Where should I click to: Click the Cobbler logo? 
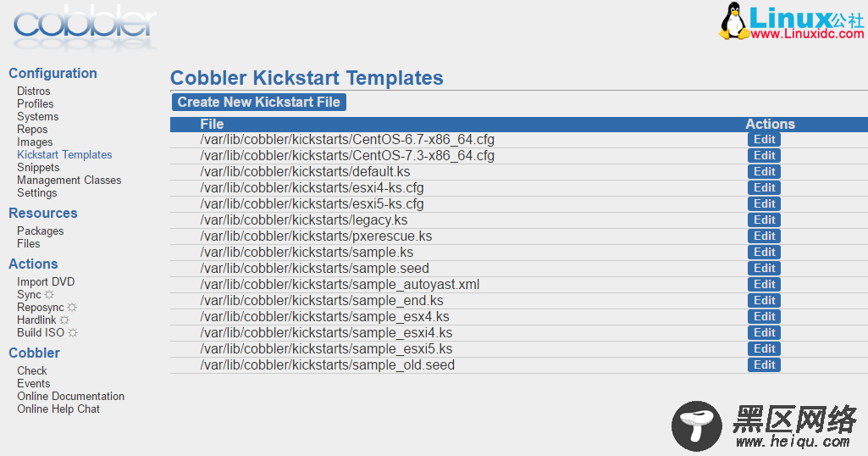[85, 26]
